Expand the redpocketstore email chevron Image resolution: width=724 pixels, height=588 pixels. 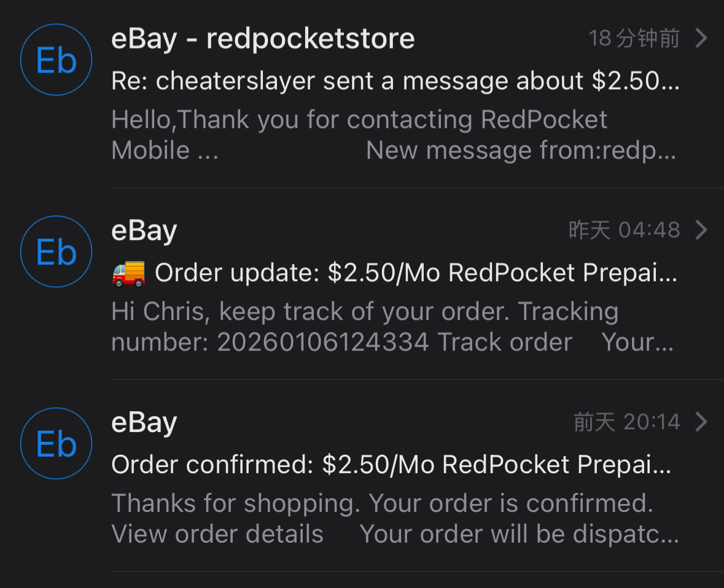[x=701, y=39]
